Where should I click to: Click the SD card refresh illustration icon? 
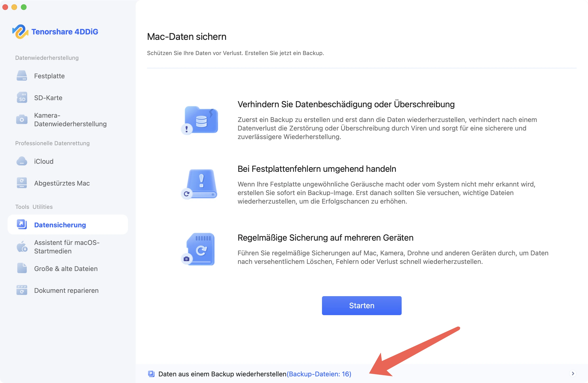point(198,249)
